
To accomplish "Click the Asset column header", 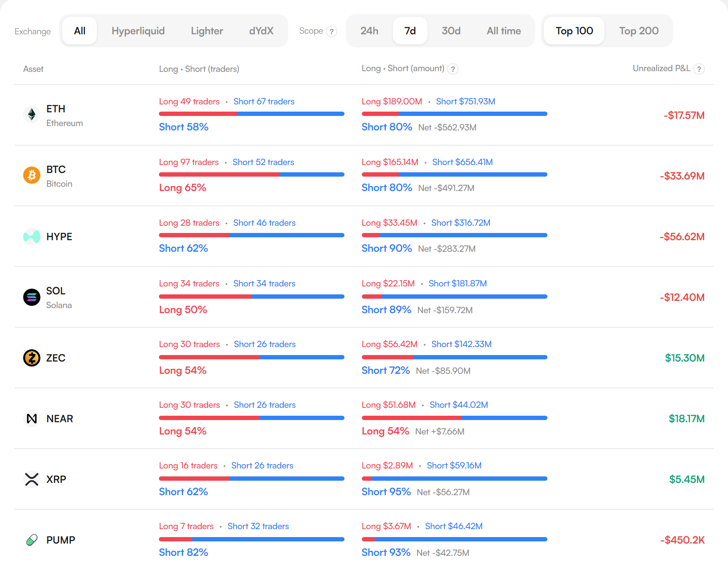I will click(x=33, y=69).
